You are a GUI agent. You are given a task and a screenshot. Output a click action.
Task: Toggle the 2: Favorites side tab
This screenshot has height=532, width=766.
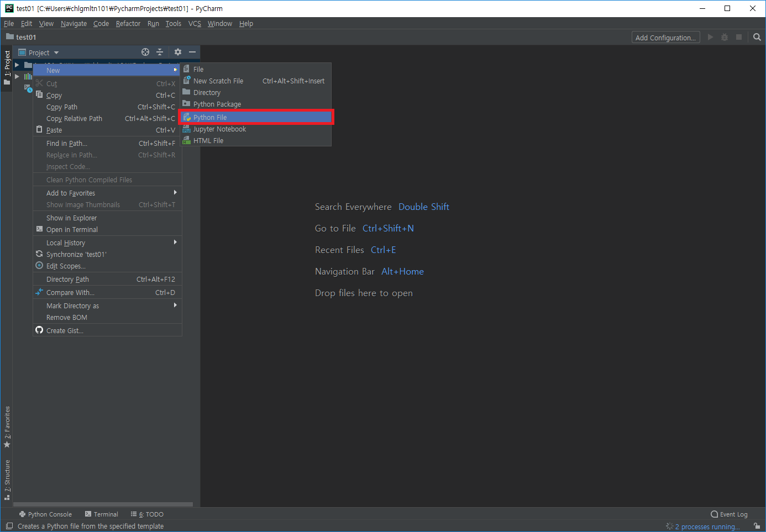click(x=7, y=427)
